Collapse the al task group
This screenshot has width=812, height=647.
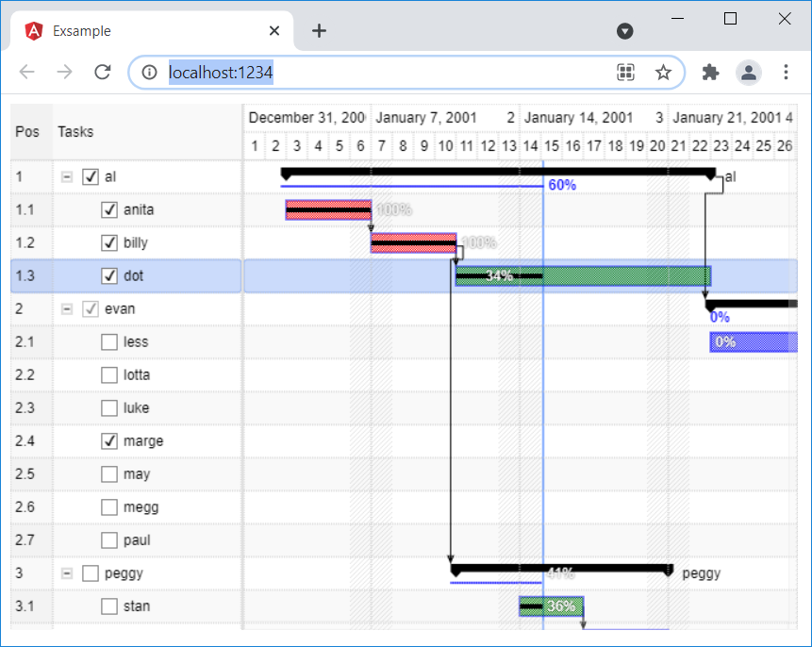pyautogui.click(x=67, y=177)
